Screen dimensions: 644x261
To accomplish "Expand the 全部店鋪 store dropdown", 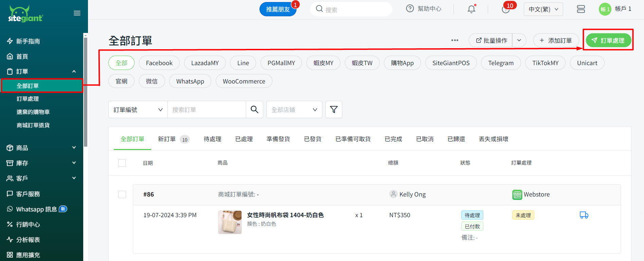I will click(294, 110).
